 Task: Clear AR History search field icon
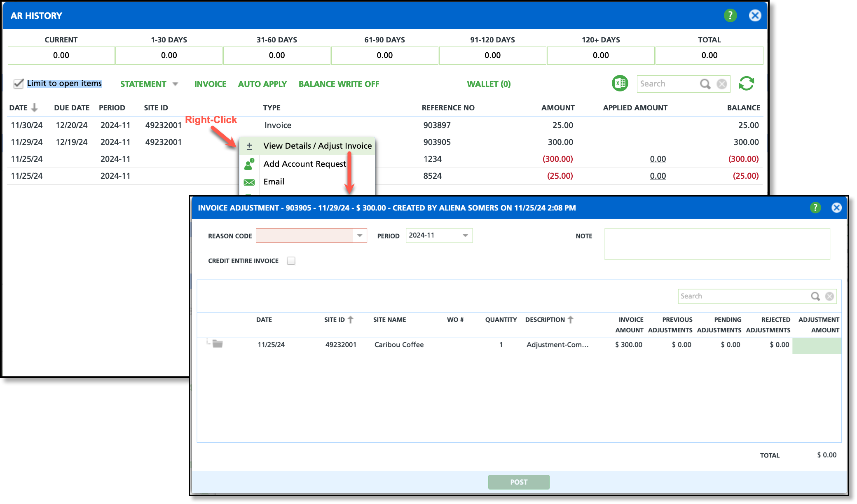722,84
